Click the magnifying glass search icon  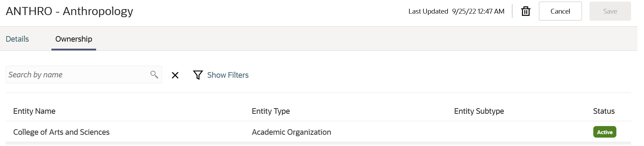click(x=154, y=75)
